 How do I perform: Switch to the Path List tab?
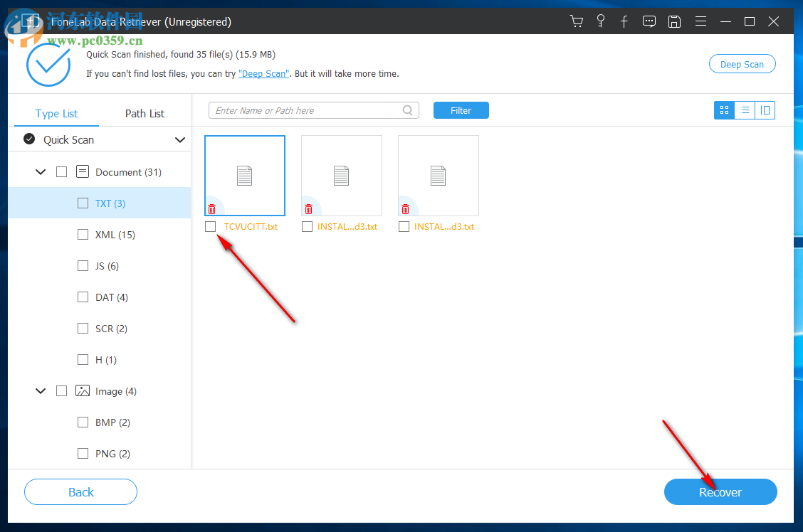pos(145,113)
